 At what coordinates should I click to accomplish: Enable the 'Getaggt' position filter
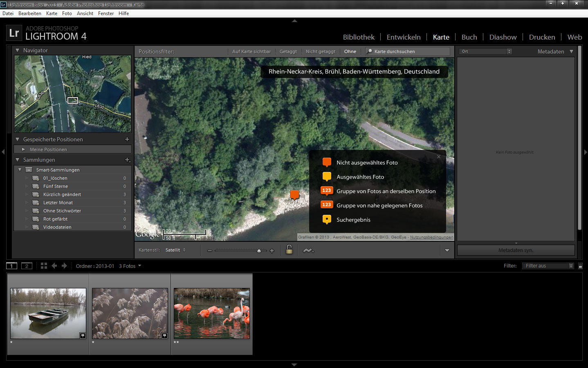click(x=288, y=51)
